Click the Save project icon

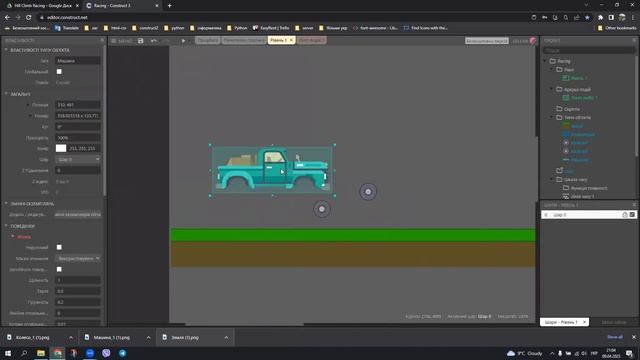[141, 41]
